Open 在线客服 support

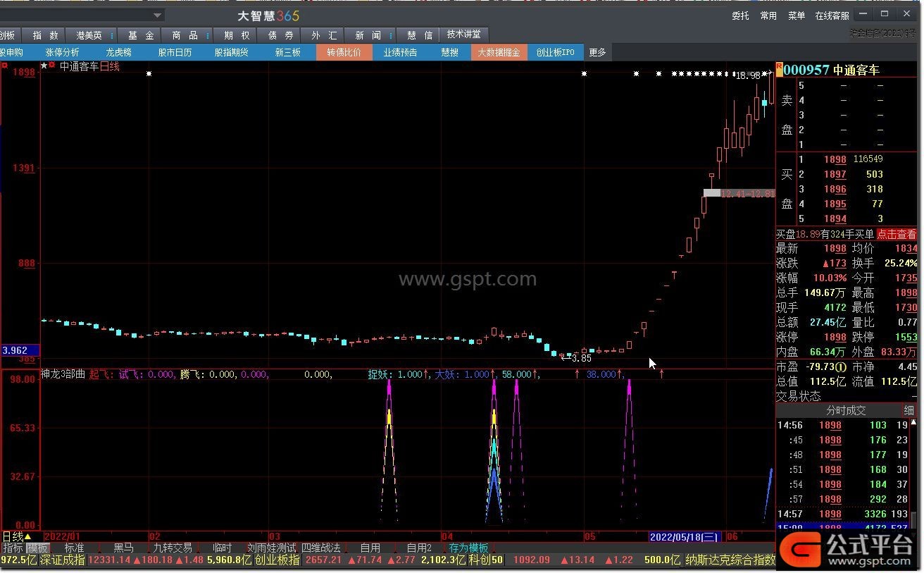[832, 16]
